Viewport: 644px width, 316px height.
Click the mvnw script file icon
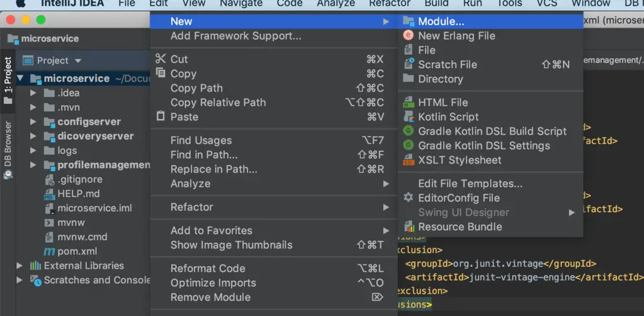49,223
